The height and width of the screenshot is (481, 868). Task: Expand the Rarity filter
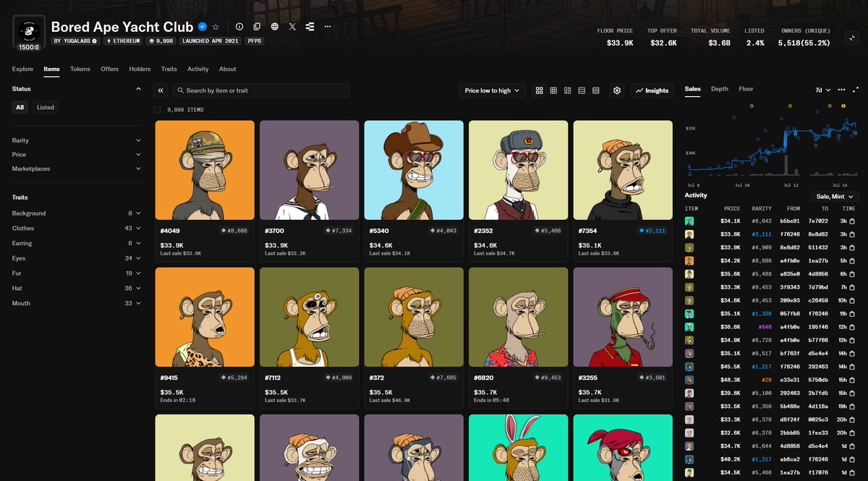77,140
